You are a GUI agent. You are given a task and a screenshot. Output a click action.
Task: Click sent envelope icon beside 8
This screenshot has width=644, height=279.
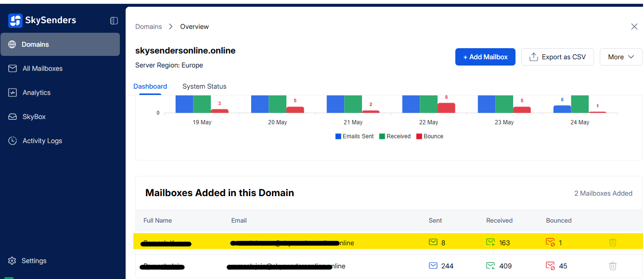[x=433, y=242]
